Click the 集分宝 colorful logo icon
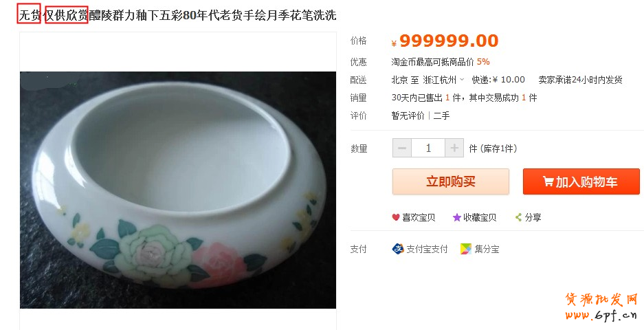The width and height of the screenshot is (644, 330). [x=466, y=249]
